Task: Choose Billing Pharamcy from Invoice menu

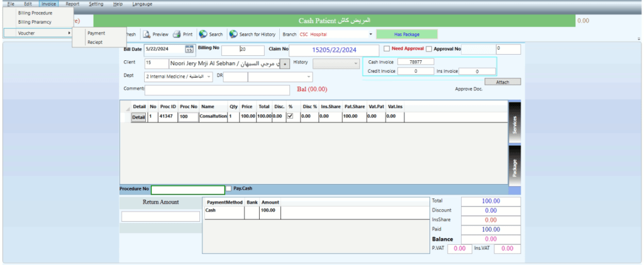Action: coord(35,22)
